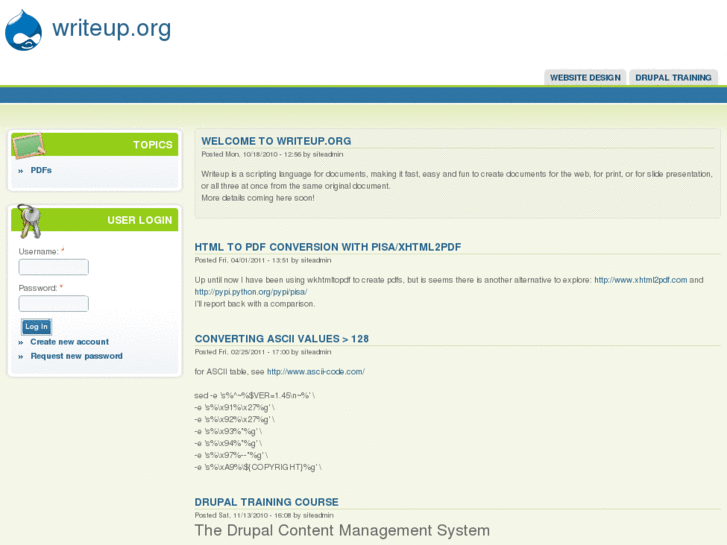Click the sed line containing COPYRIGHT
The image size is (727, 545).
click(258, 468)
